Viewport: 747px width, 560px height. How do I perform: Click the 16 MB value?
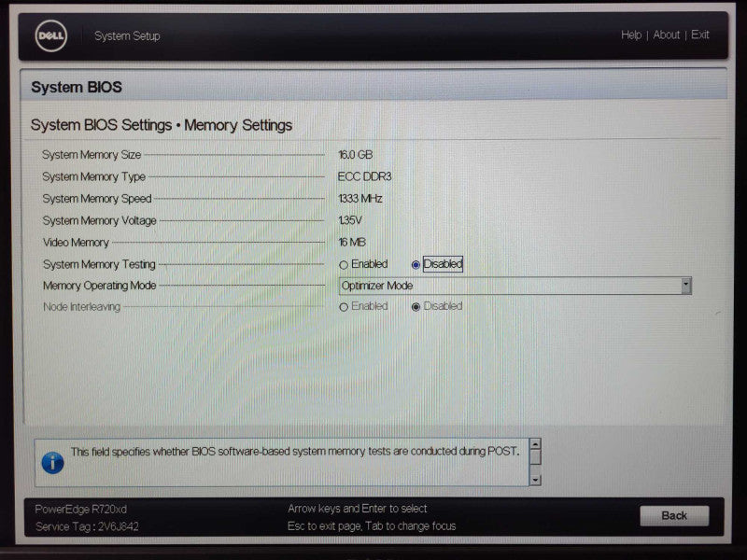pos(352,243)
